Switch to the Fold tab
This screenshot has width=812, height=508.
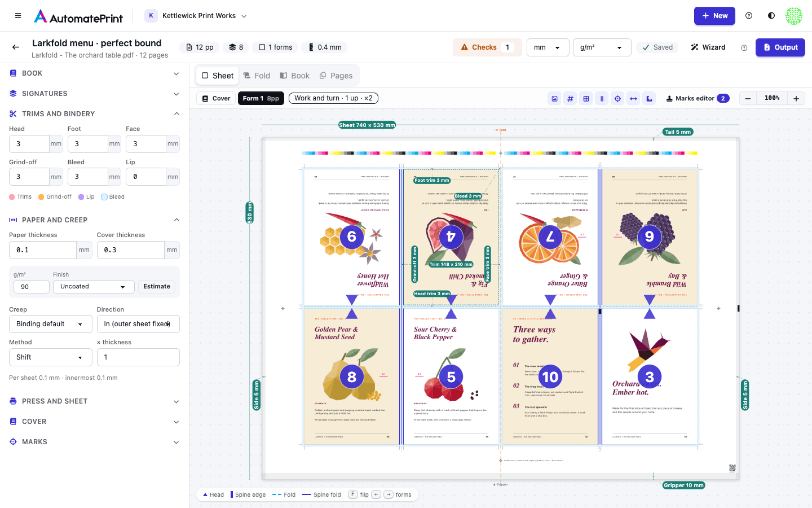(x=257, y=76)
